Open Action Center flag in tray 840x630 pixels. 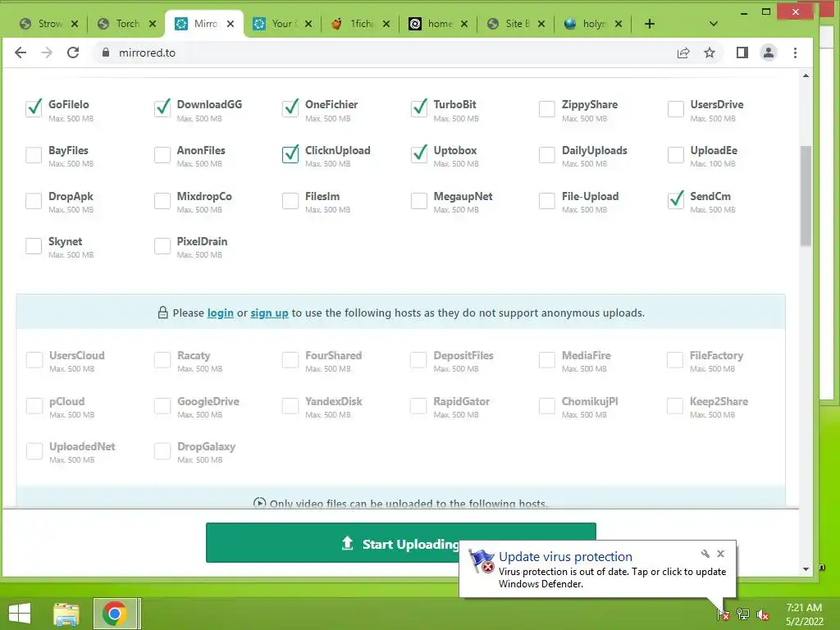[724, 614]
